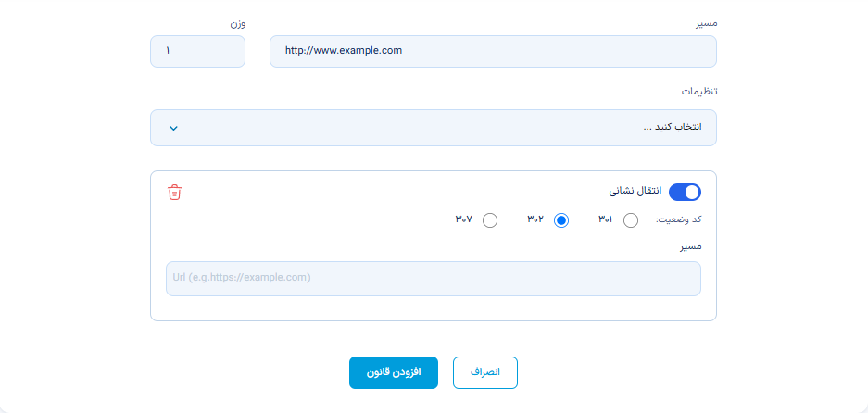The height and width of the screenshot is (413, 868).
Task: Select the ۳۰۱ status code radio button
Action: 631,221
